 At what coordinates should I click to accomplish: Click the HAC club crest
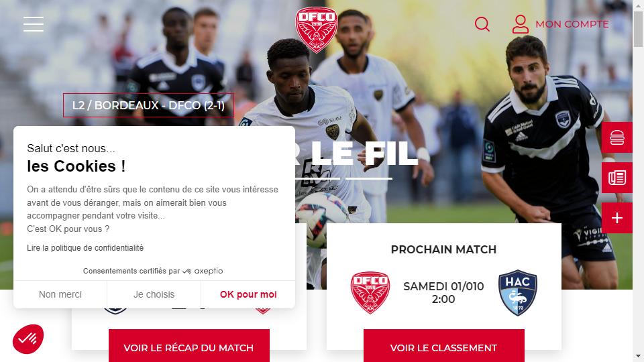(517, 293)
